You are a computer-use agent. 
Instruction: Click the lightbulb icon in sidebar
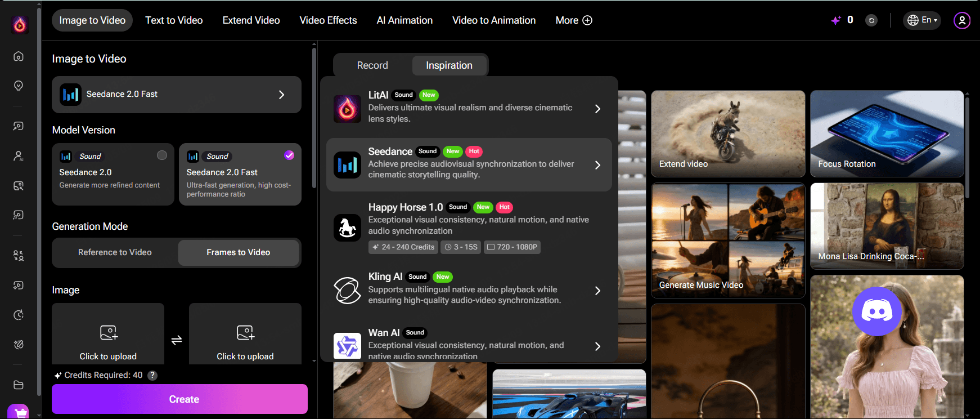[x=19, y=86]
